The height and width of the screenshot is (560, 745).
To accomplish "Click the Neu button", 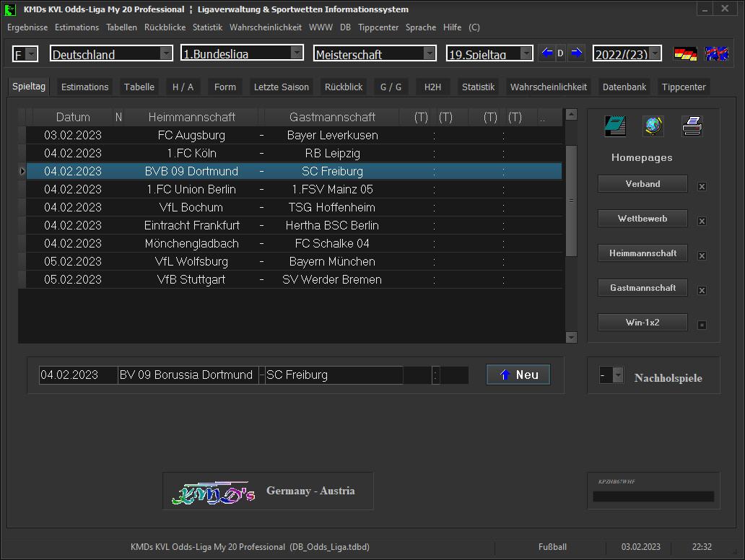I will [x=518, y=375].
